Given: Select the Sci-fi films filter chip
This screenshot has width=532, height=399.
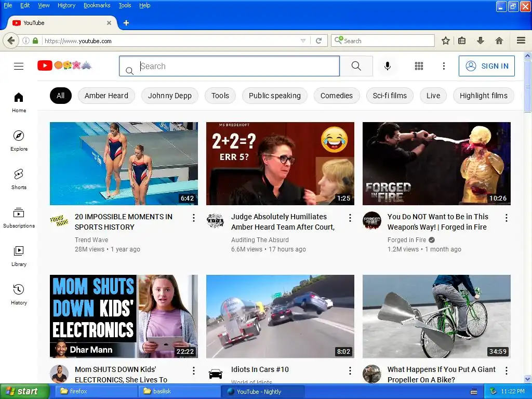Looking at the screenshot, I should [390, 96].
